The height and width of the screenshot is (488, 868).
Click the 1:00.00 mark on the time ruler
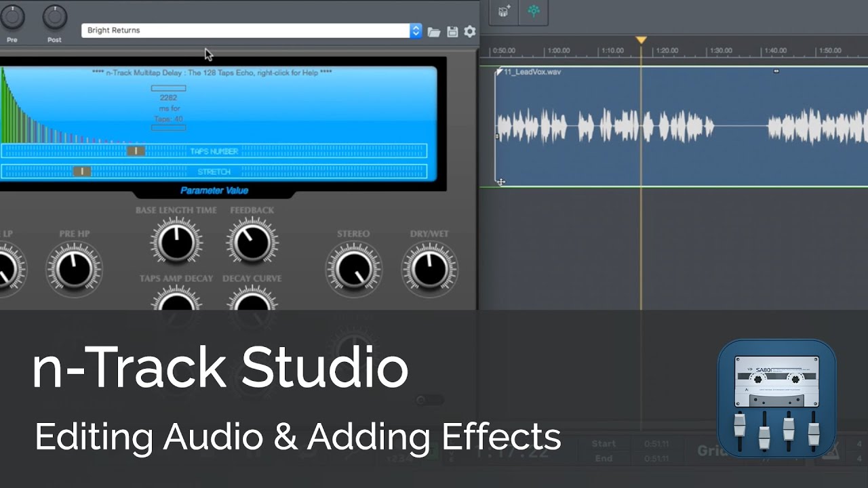558,51
